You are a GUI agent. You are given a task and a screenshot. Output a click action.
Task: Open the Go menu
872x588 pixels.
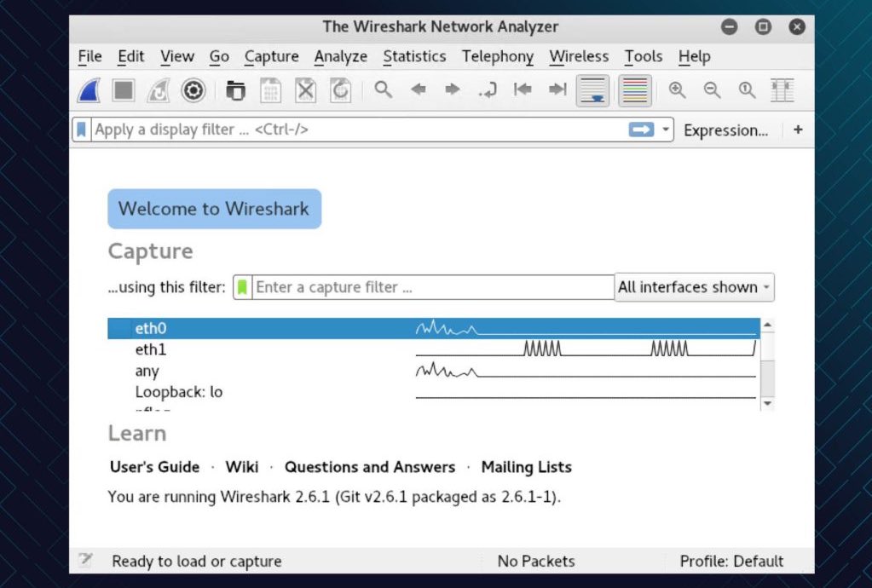click(x=219, y=57)
